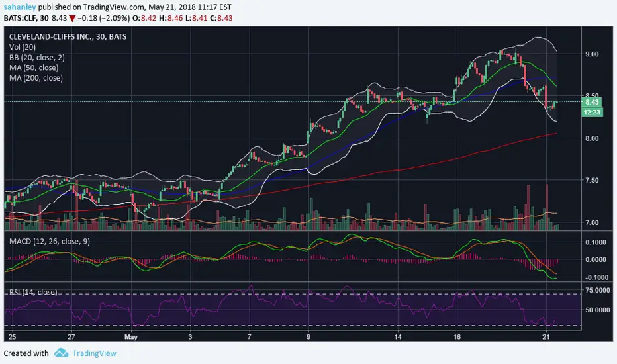Click the countdown timer tag 12:23
Screen dimensions: 617x364
[x=592, y=112]
